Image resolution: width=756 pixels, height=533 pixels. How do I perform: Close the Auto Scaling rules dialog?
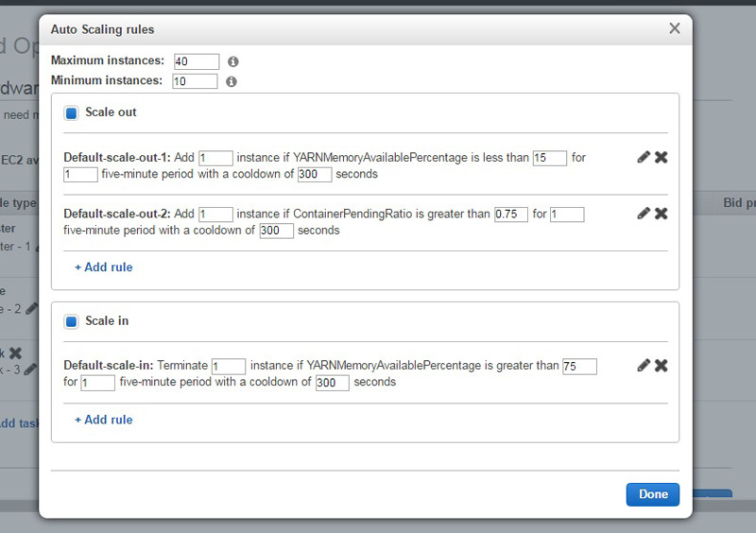(675, 28)
